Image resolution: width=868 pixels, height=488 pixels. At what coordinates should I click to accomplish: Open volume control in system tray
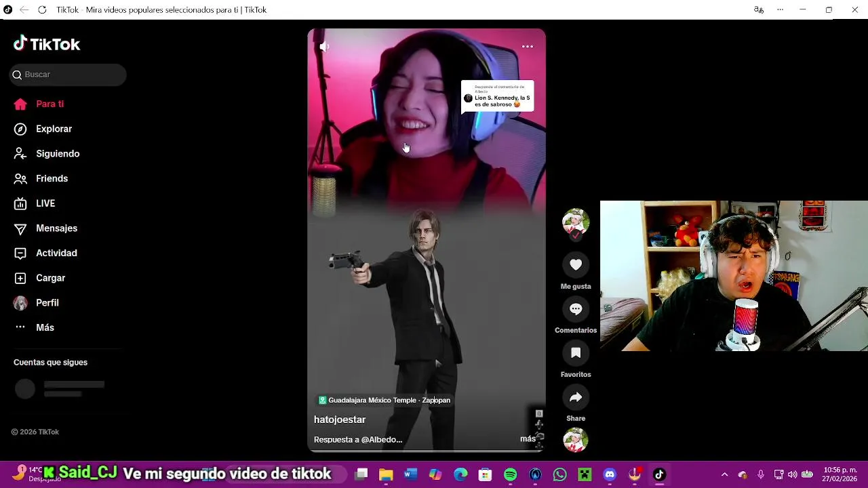click(x=793, y=474)
